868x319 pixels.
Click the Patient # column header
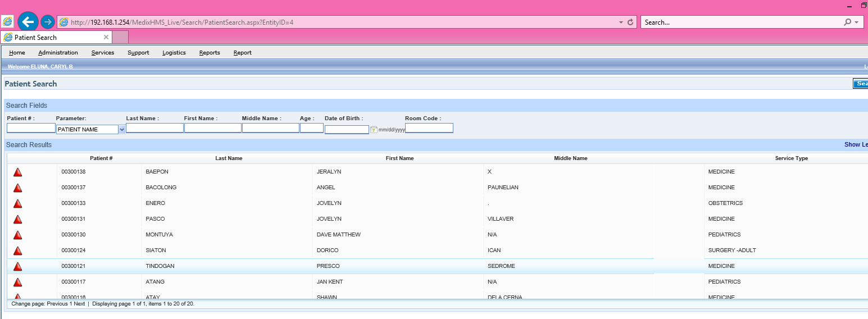pyautogui.click(x=101, y=158)
